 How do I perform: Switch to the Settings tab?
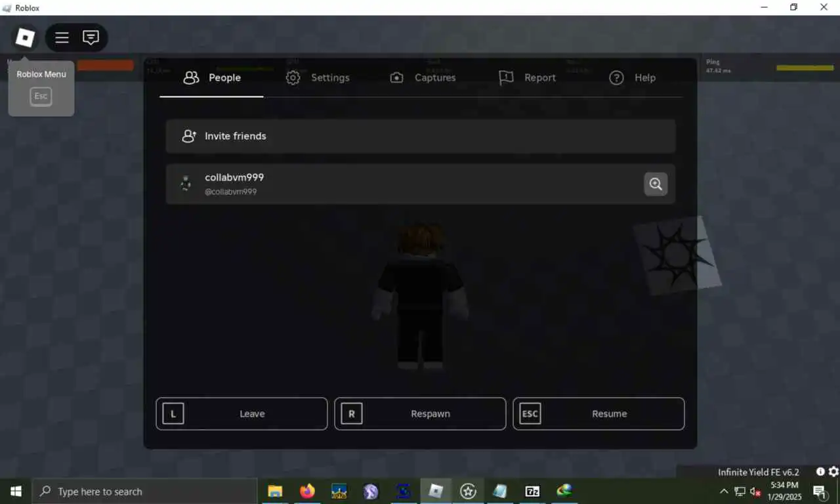tap(317, 77)
